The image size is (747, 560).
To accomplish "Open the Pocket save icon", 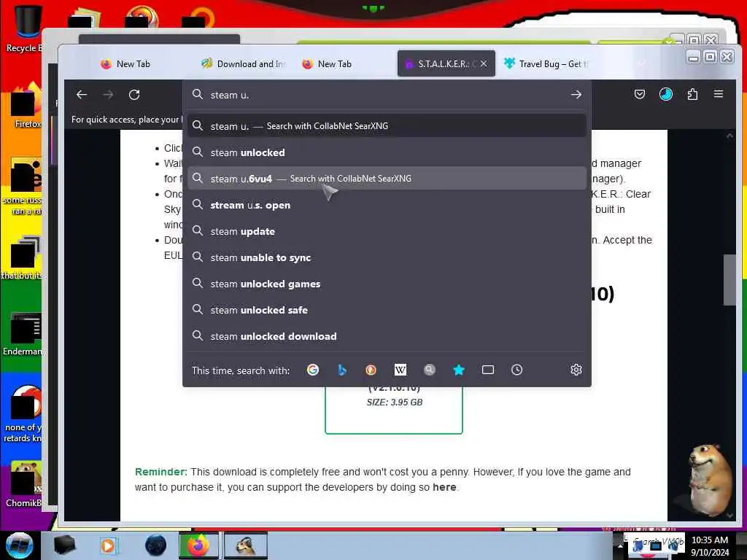I will tap(639, 94).
